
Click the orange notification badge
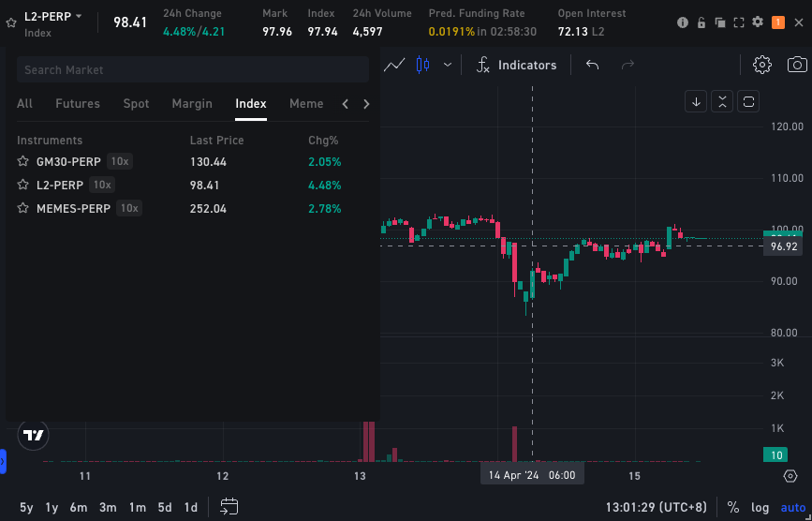(x=778, y=22)
